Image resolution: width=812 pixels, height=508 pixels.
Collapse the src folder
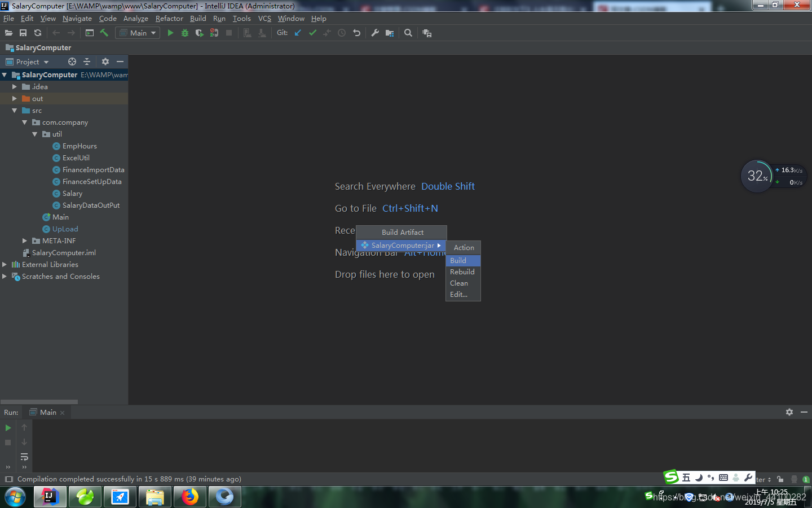click(15, 110)
